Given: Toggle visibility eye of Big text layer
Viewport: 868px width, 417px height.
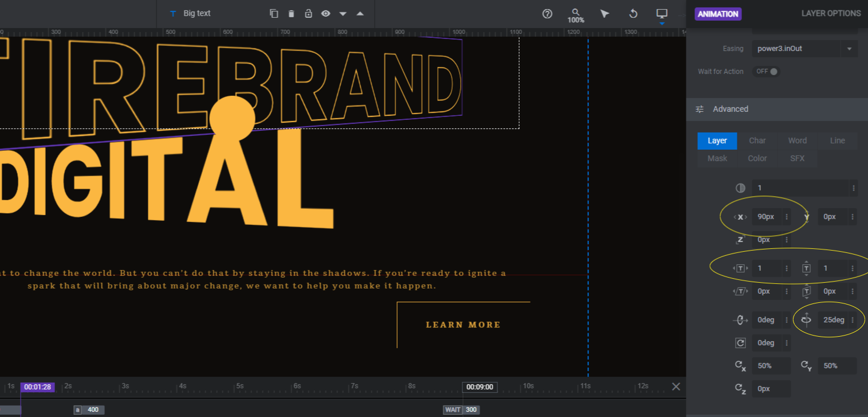Looking at the screenshot, I should [325, 13].
